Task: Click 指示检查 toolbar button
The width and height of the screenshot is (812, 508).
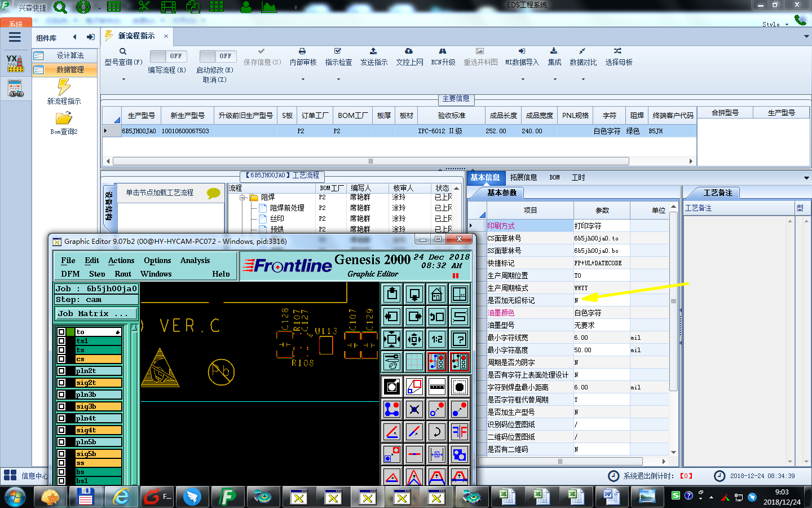Action: point(338,57)
